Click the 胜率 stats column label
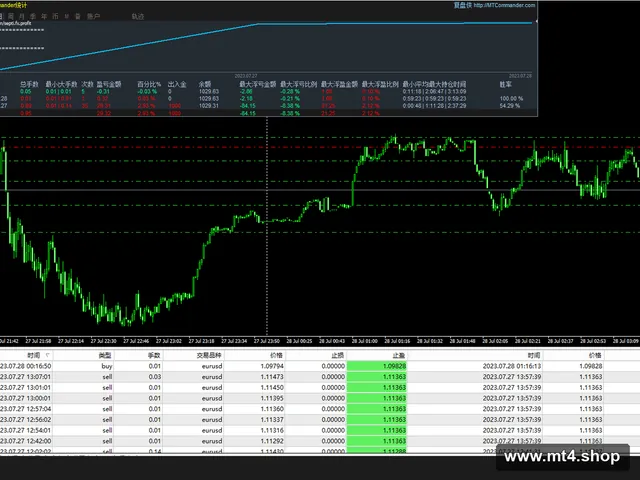Viewport: 640px width, 480px height. [506, 84]
